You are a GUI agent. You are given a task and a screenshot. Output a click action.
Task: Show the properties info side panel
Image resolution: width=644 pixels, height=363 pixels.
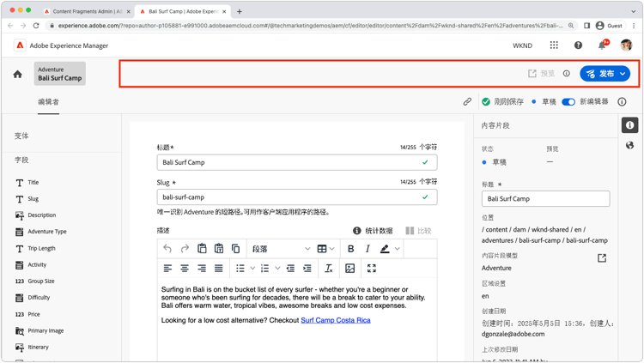click(x=630, y=125)
